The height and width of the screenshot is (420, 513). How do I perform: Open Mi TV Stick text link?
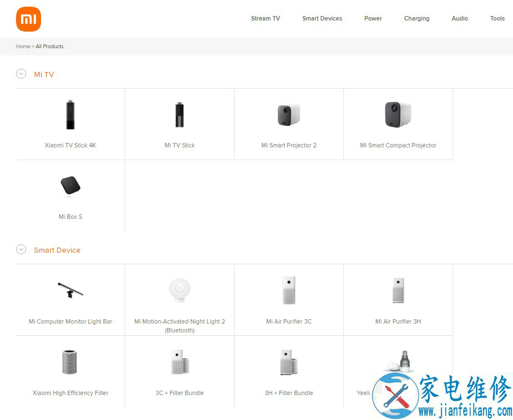(x=180, y=145)
